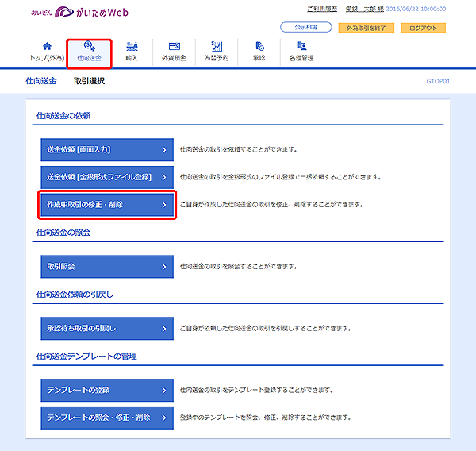Click the 仕向送金依頼の引戻し section heading
The width and height of the screenshot is (476, 451).
click(75, 295)
